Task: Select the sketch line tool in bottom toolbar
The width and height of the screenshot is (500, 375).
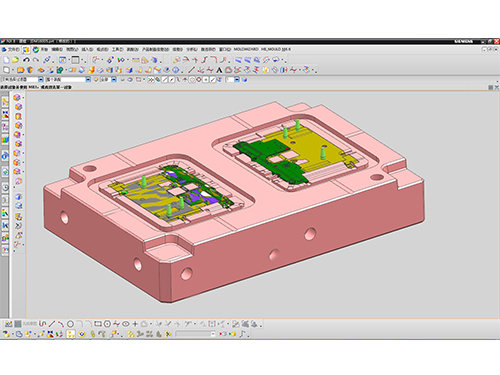Action: [x=52, y=324]
